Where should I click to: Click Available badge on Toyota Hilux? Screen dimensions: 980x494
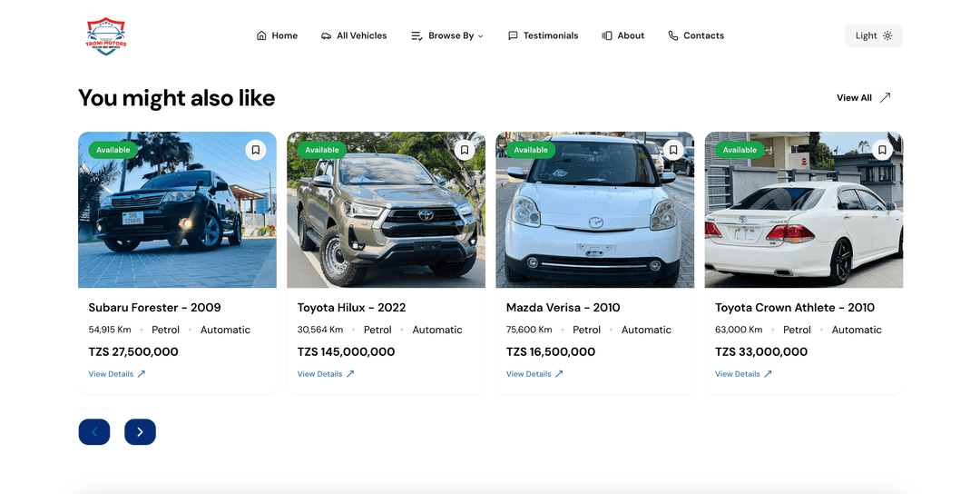click(x=322, y=150)
